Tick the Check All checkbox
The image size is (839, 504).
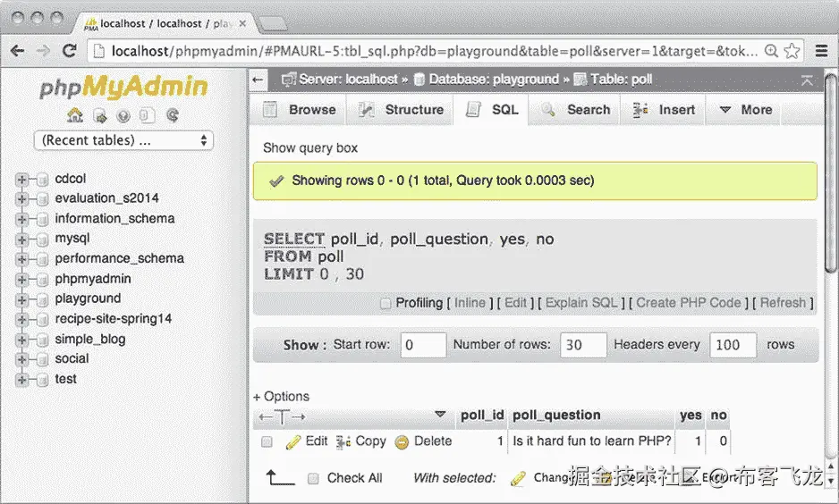pos(314,478)
